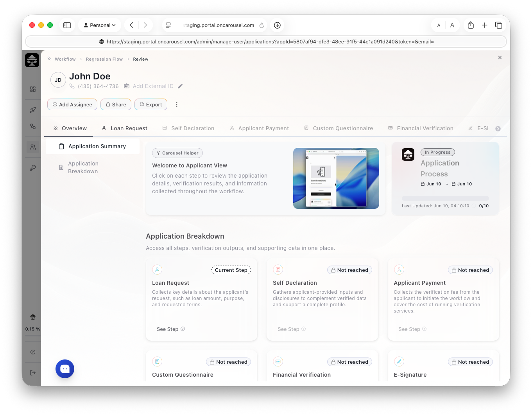Click phone number (435) 364-4736
532x415 pixels.
[98, 86]
